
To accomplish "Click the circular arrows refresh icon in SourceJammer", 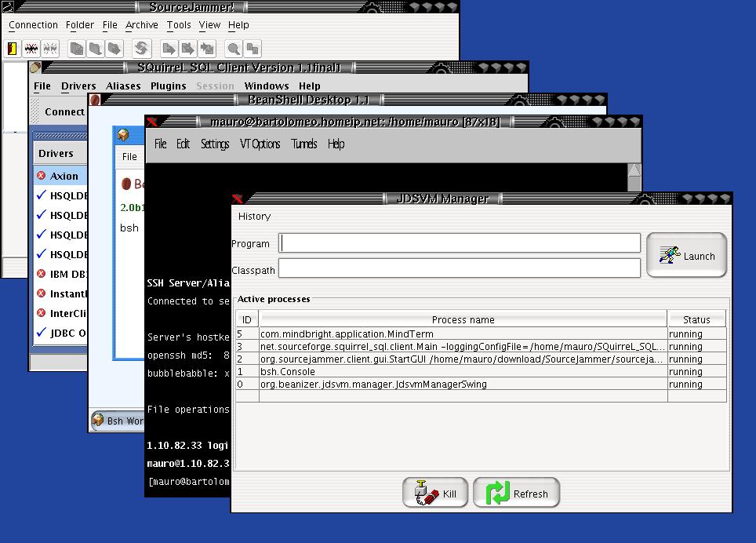I will 141,48.
